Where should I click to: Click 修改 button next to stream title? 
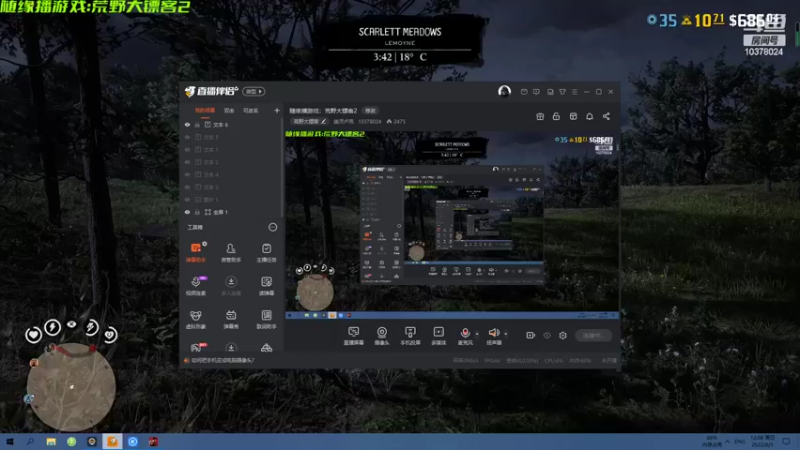(x=370, y=111)
